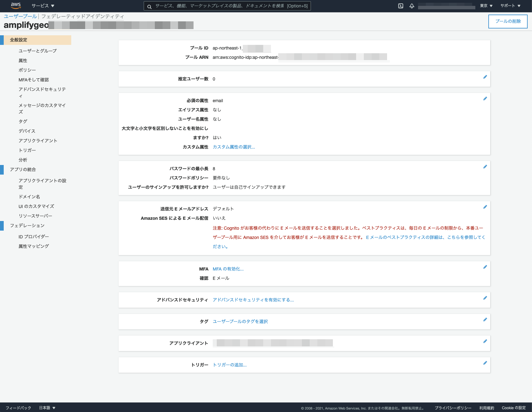Image resolution: width=532 pixels, height=412 pixels.
Task: Open プライバシーポリシー footer link
Action: pyautogui.click(x=453, y=408)
